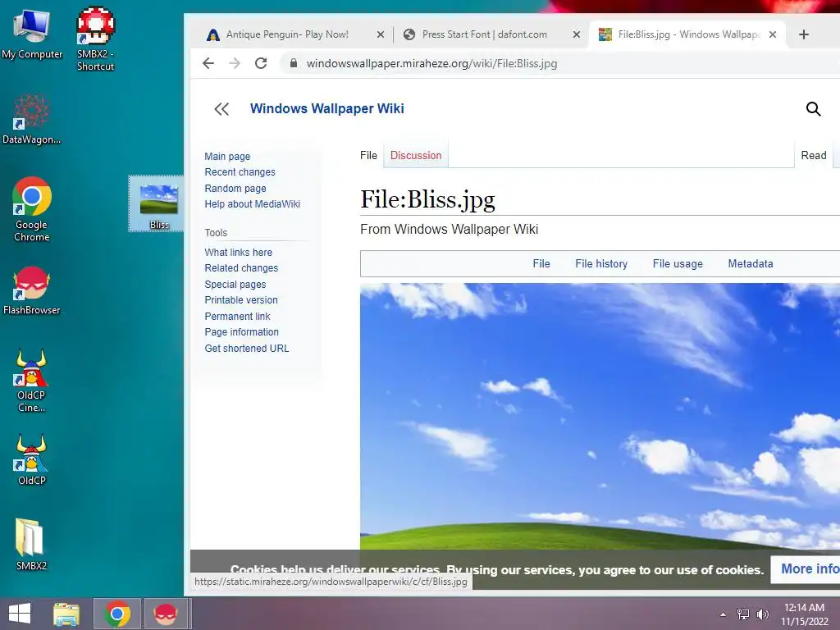
Task: Switch to Chrome in taskbar
Action: (x=116, y=614)
